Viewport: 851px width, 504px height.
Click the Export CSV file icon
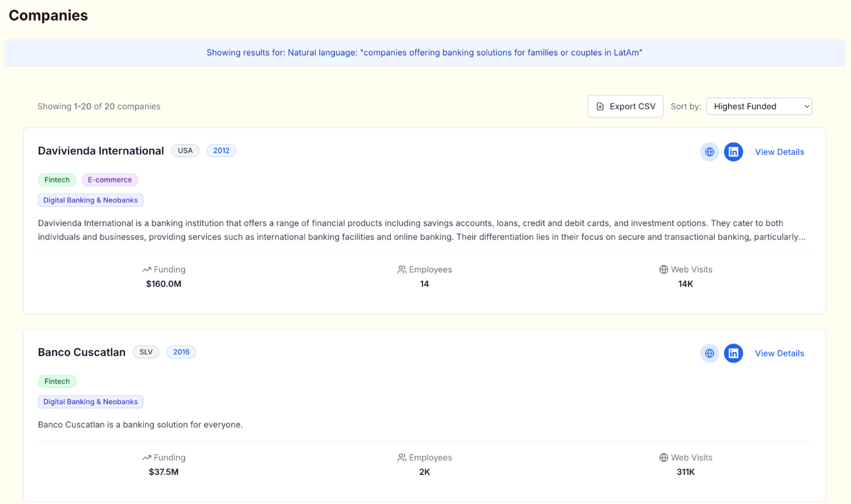click(600, 106)
